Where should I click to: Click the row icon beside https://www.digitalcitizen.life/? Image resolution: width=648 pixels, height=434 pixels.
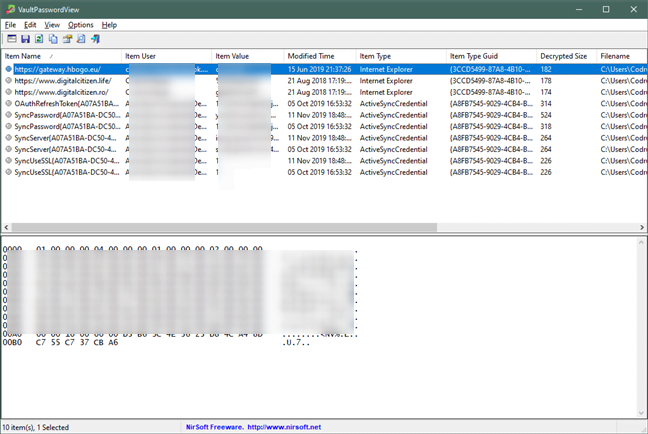click(x=8, y=81)
